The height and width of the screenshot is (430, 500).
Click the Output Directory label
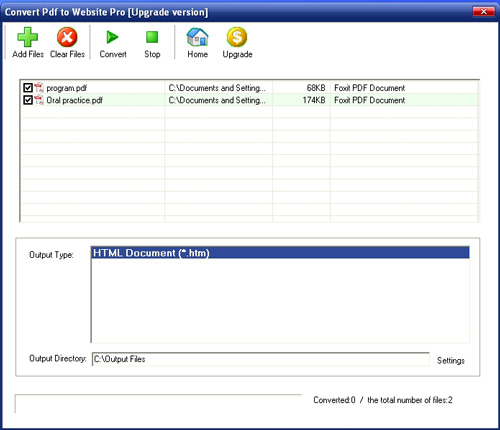coord(58,359)
